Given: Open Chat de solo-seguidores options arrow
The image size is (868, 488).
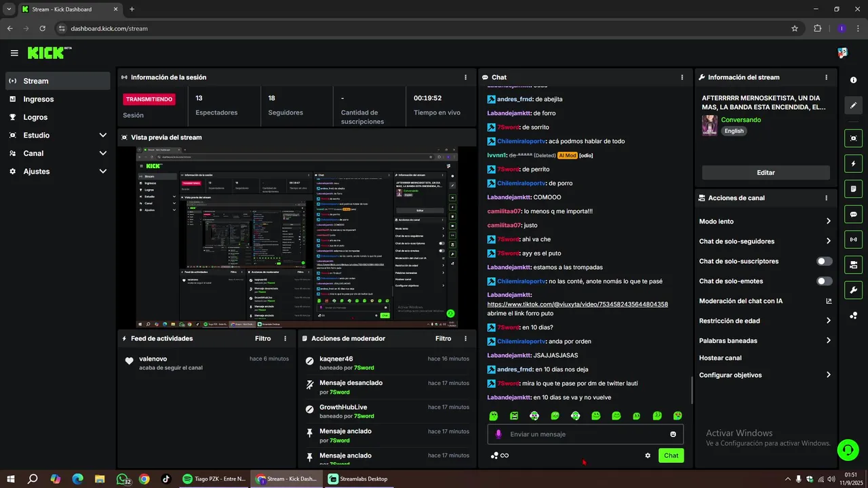Looking at the screenshot, I should [829, 241].
